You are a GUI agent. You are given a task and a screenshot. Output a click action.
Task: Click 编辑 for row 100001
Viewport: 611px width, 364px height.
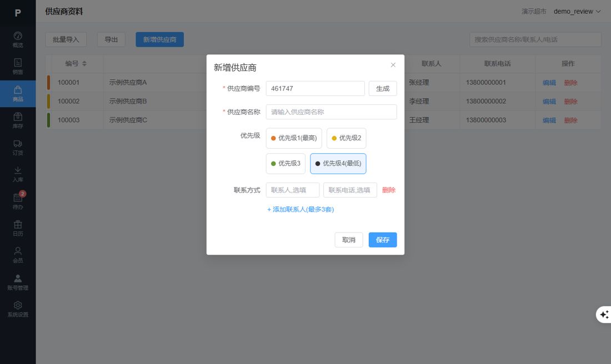point(549,83)
